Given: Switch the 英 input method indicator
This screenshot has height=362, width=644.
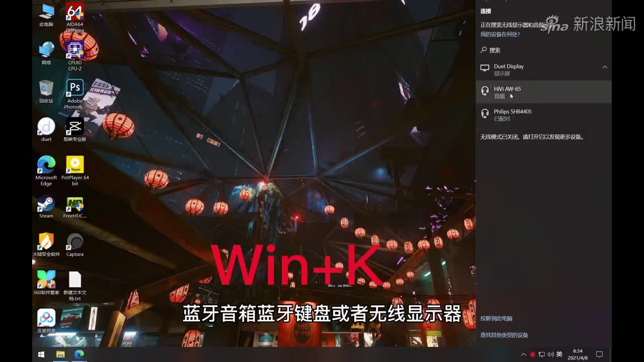Looking at the screenshot, I should click(559, 354).
